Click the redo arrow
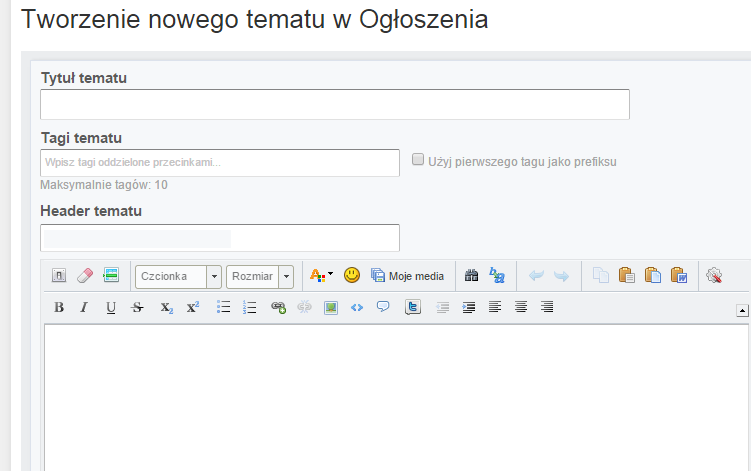751x471 pixels. coord(561,276)
